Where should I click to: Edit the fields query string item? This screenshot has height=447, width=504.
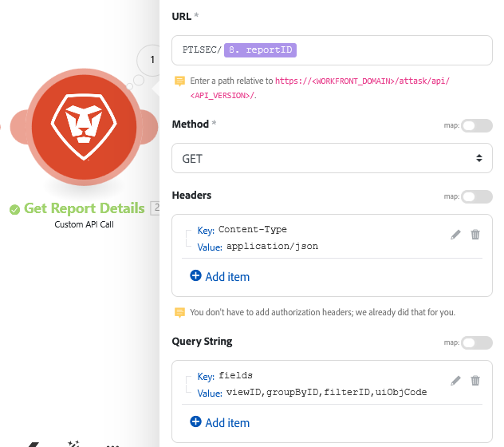tap(456, 381)
